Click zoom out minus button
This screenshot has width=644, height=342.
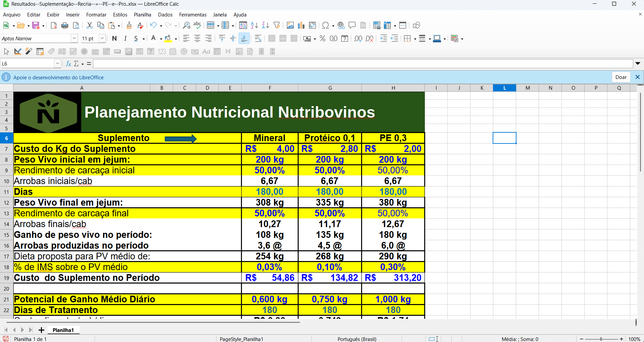tap(582, 339)
